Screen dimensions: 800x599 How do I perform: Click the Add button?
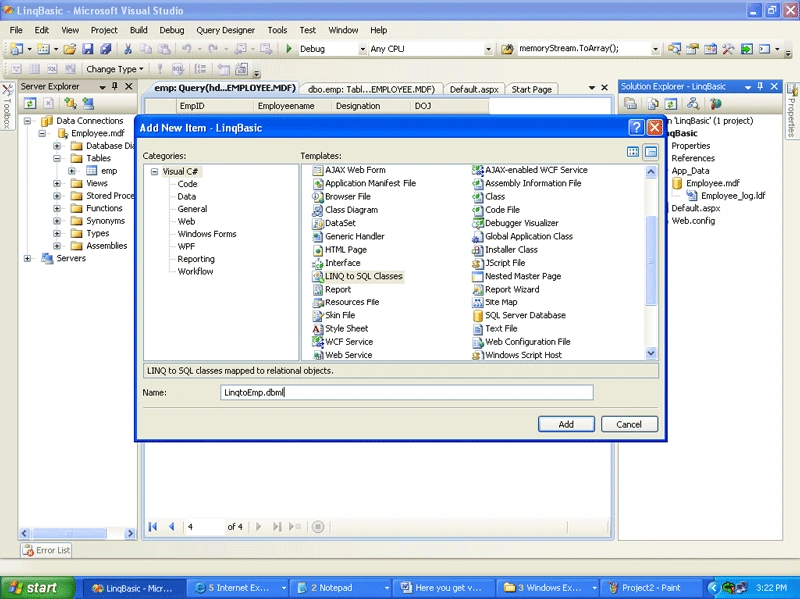[566, 424]
